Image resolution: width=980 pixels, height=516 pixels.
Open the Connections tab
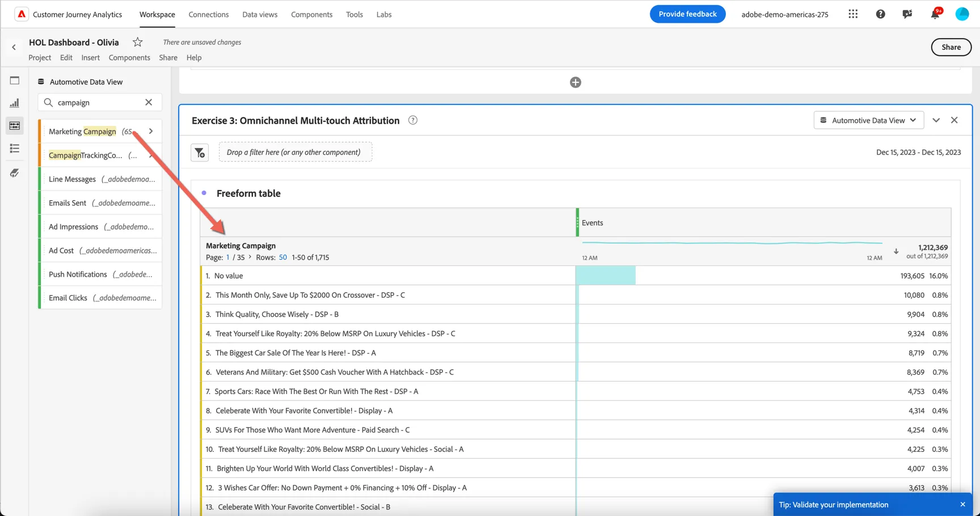tap(209, 14)
